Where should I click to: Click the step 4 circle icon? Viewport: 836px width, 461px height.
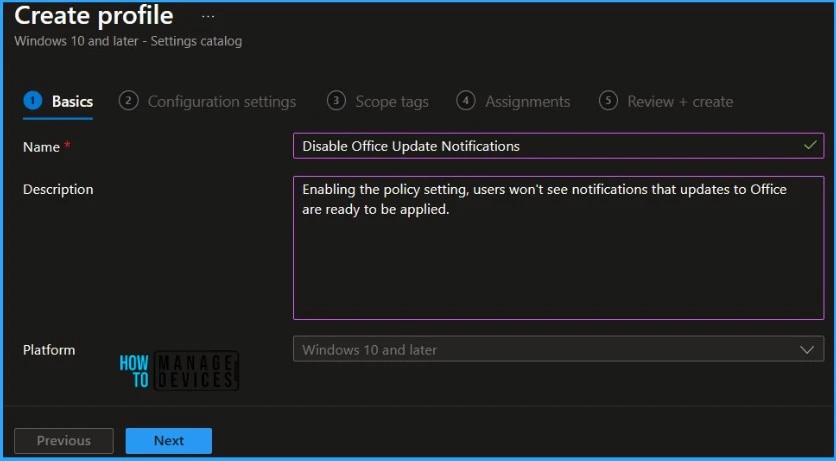(x=466, y=101)
